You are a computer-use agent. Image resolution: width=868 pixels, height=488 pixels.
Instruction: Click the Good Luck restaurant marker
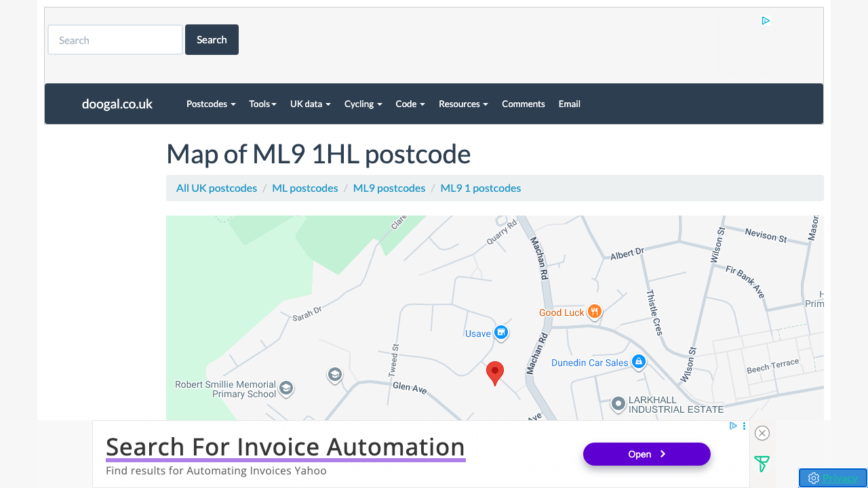(x=594, y=312)
